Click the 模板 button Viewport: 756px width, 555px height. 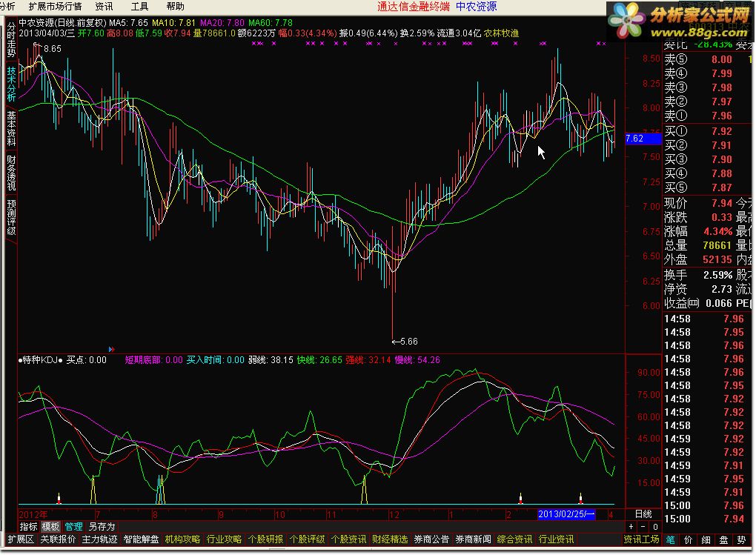point(50,527)
